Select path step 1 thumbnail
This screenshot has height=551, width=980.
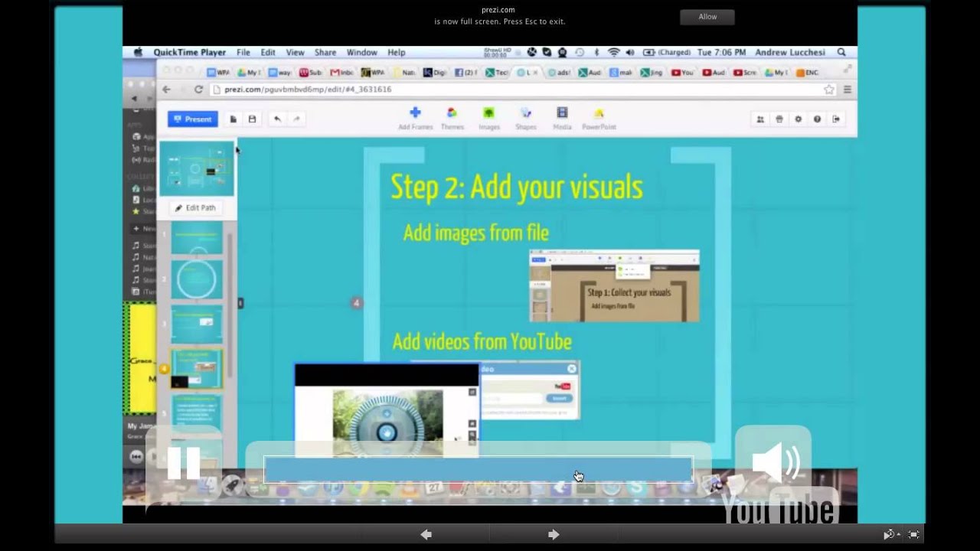point(197,238)
